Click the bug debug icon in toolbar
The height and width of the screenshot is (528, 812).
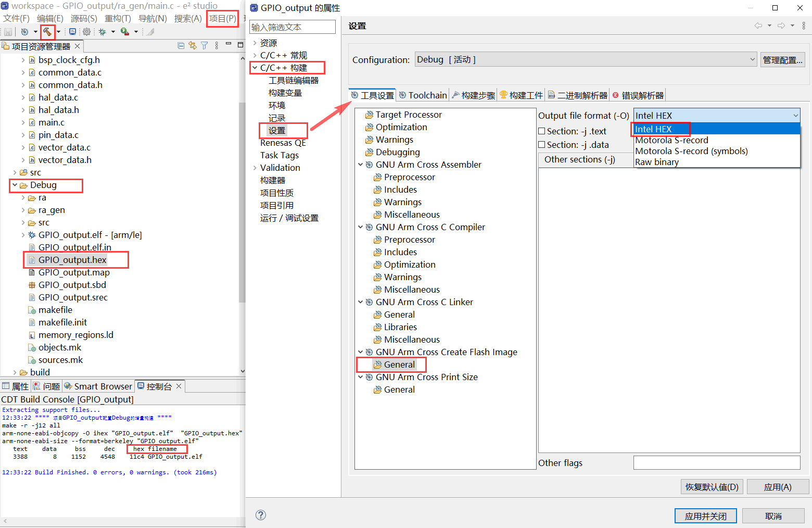coord(103,32)
